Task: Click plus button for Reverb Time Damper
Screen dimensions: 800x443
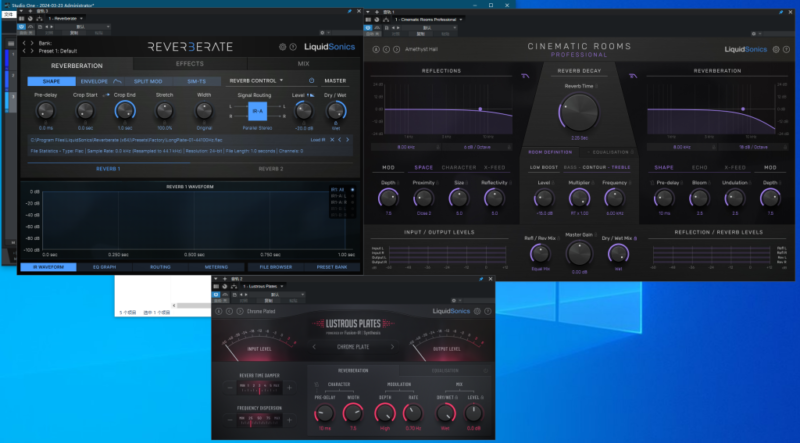Action: (289, 387)
